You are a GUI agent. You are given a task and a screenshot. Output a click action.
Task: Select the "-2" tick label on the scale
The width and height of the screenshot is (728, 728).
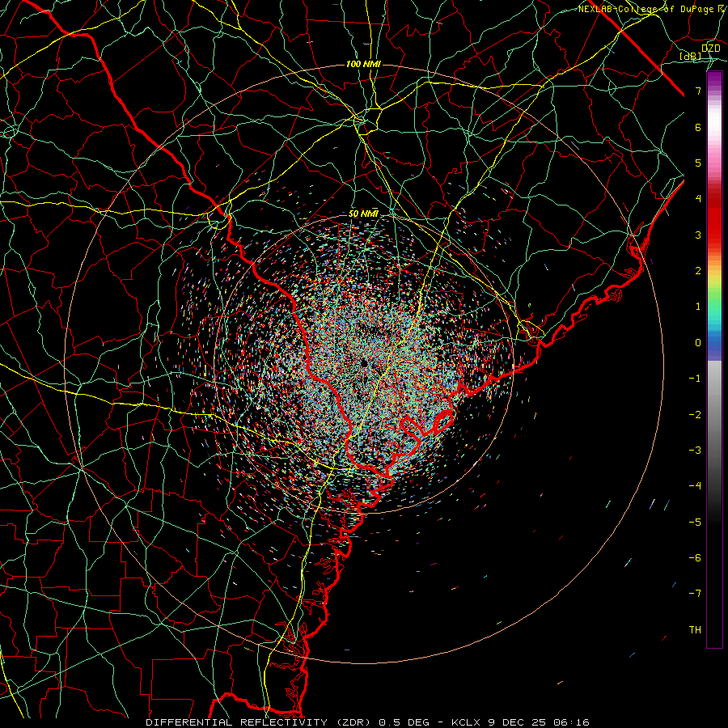tap(695, 415)
